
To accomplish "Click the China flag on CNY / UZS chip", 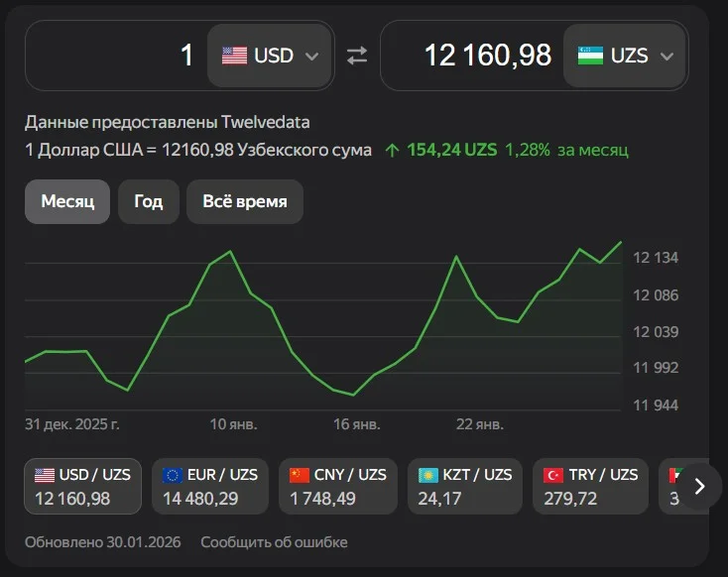I will 301,475.
